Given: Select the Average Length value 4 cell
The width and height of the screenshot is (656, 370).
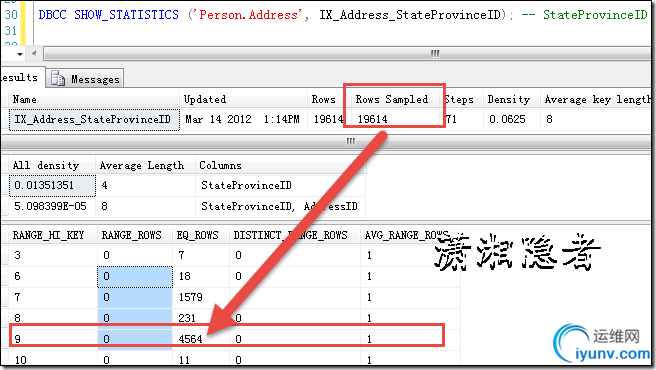Looking at the screenshot, I should tap(146, 185).
